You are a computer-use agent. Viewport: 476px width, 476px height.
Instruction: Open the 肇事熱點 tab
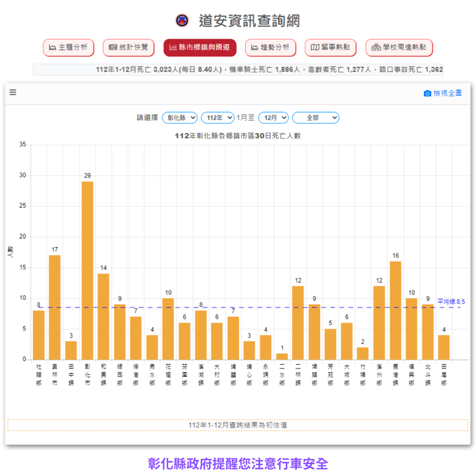[x=330, y=48]
